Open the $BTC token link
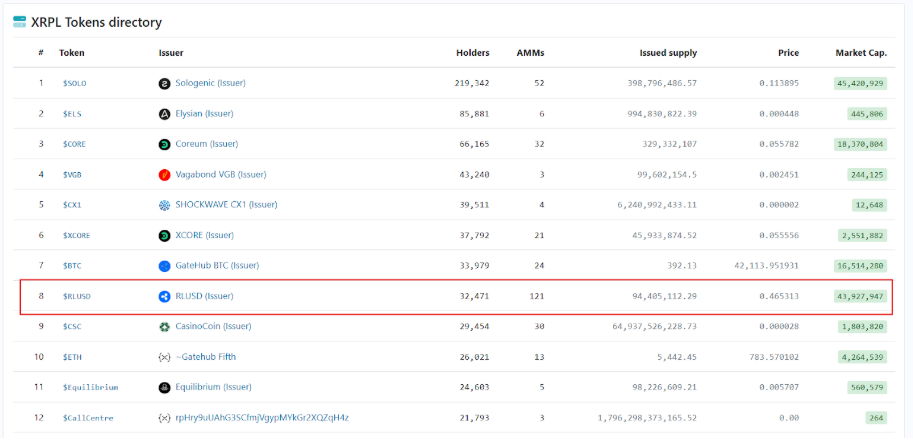Image resolution: width=913 pixels, height=447 pixels. coord(72,266)
